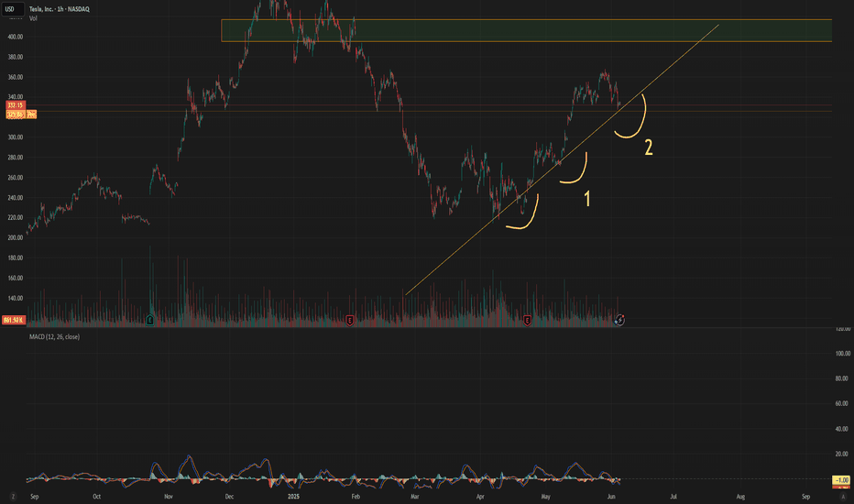854x504 pixels.
Task: Click the red 332.15 last price label
Action: click(16, 105)
